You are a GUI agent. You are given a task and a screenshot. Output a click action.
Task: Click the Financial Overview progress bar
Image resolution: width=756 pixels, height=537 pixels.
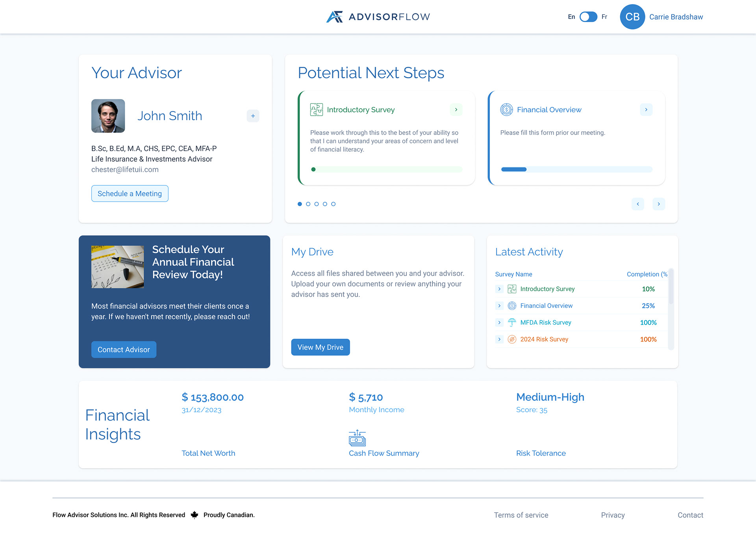(576, 169)
